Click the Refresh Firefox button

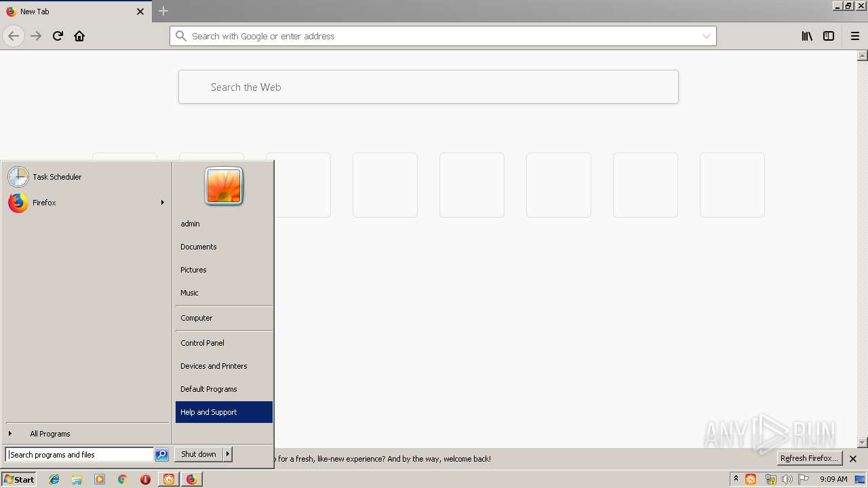(809, 458)
